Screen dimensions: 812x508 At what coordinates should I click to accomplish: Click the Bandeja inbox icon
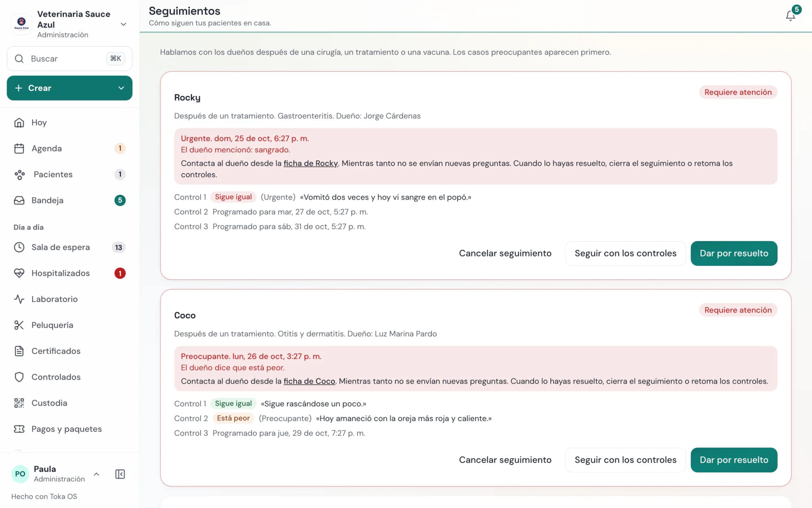(x=19, y=200)
